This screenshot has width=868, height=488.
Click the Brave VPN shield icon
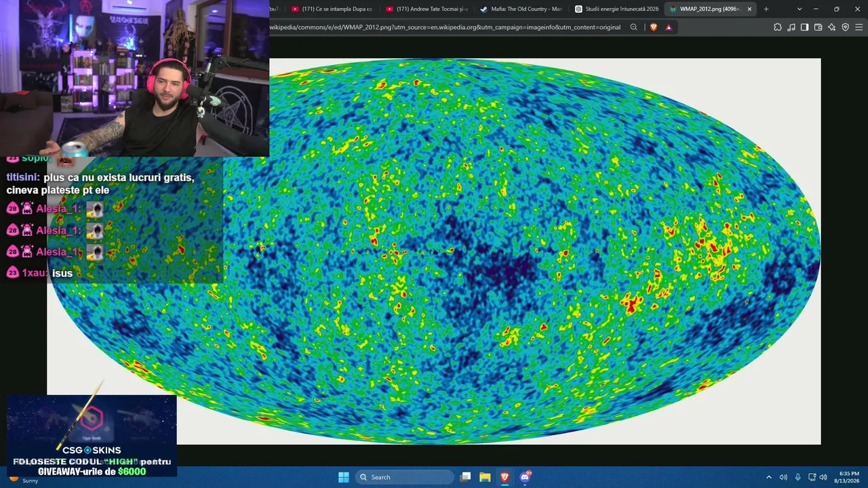click(845, 27)
